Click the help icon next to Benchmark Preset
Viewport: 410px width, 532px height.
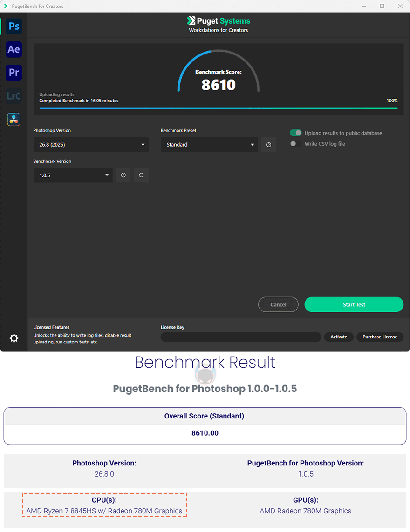pos(269,145)
